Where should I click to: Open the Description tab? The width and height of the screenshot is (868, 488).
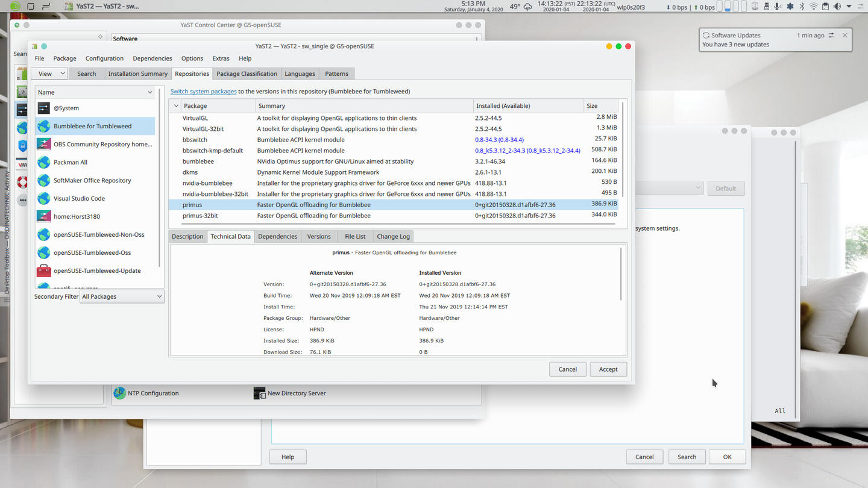187,236
